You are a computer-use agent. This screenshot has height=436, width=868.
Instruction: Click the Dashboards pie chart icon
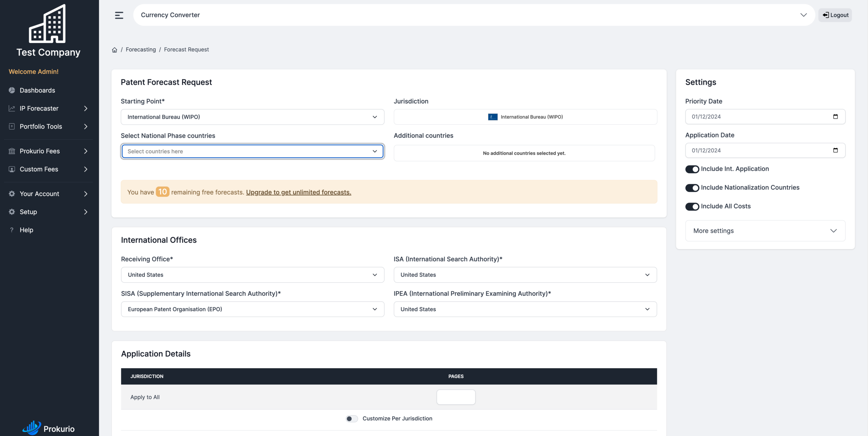(x=12, y=90)
